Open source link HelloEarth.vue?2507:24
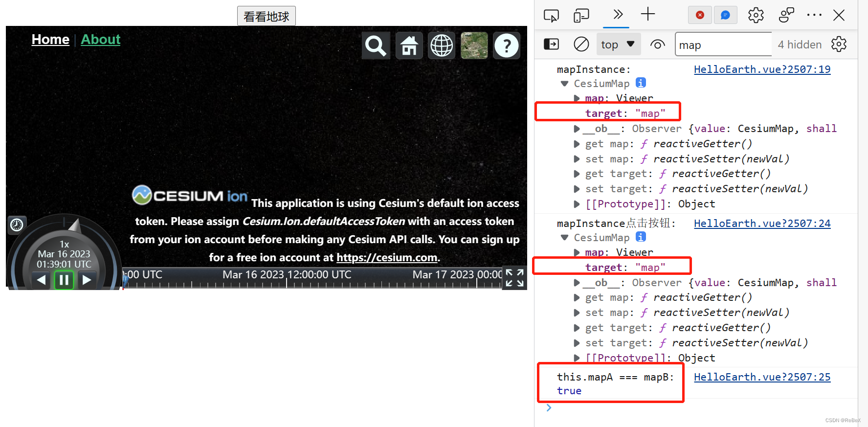 point(762,224)
